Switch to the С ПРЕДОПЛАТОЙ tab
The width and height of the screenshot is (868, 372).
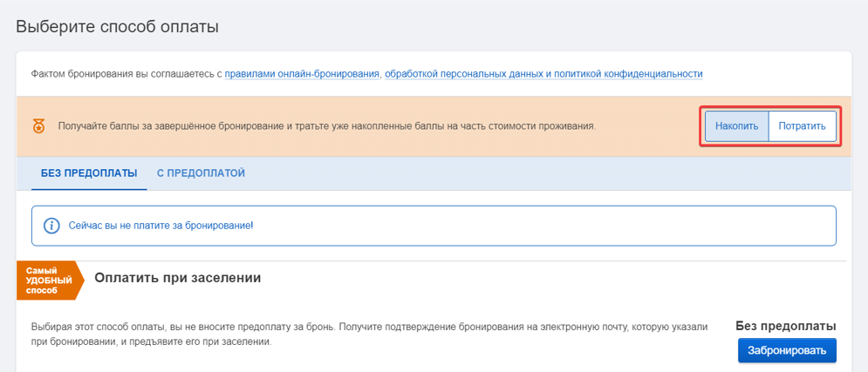[201, 173]
